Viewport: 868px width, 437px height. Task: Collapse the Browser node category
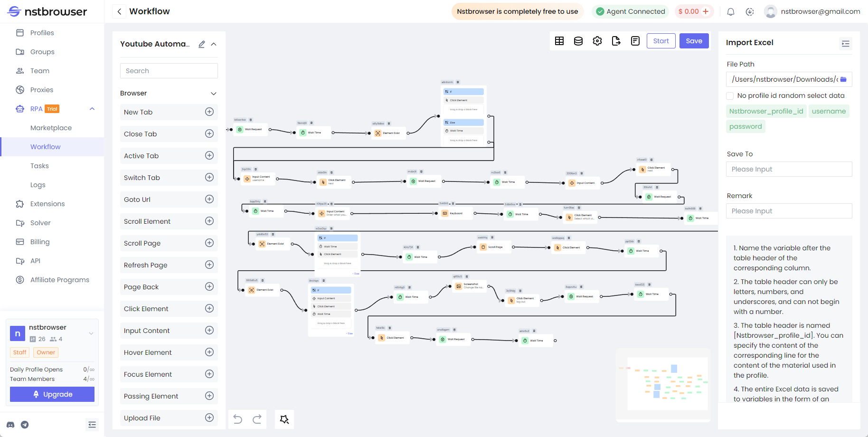214,94
